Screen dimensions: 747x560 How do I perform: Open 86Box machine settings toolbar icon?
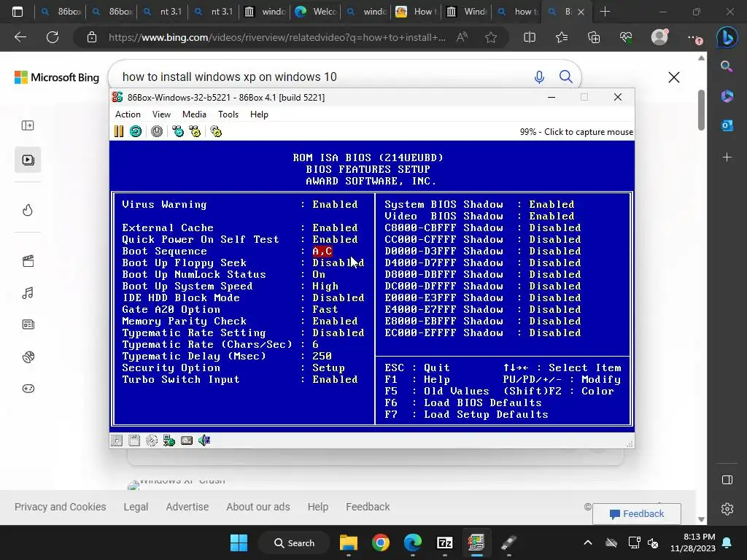point(216,131)
